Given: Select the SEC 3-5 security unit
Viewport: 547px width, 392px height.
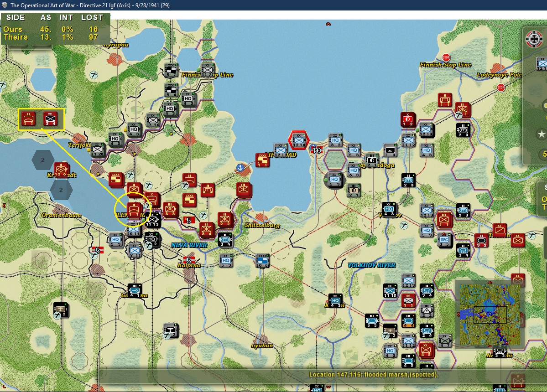Looking at the screenshot, I should (444, 240).
